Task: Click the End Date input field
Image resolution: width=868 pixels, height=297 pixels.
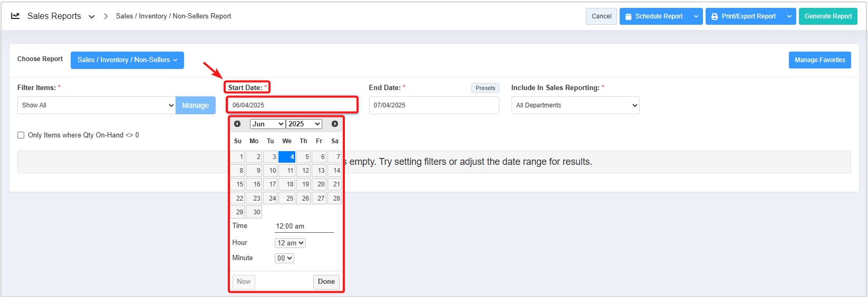Action: click(433, 105)
